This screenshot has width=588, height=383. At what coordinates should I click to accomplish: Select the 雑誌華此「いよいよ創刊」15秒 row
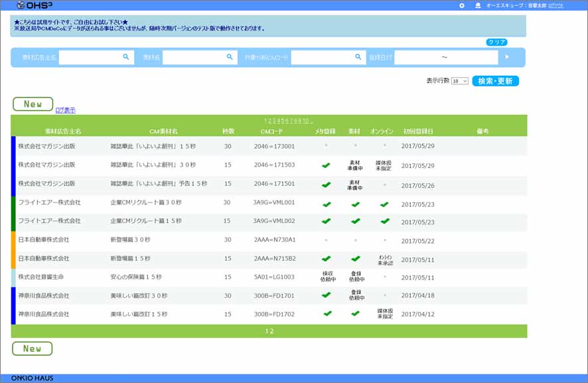pos(269,146)
